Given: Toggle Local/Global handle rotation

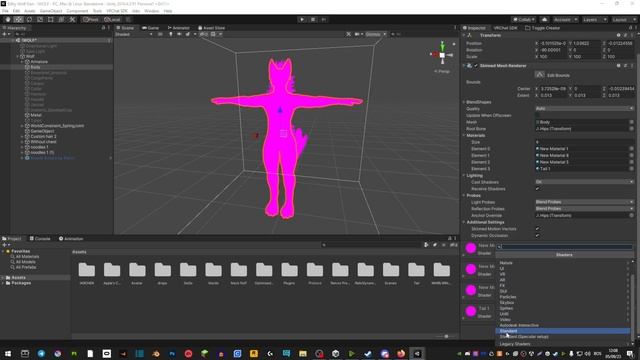Looking at the screenshot, I should (112, 20).
